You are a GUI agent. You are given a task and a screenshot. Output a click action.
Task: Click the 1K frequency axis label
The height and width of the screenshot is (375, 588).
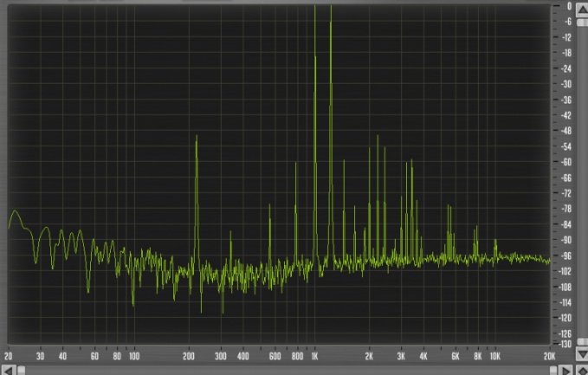tap(314, 356)
